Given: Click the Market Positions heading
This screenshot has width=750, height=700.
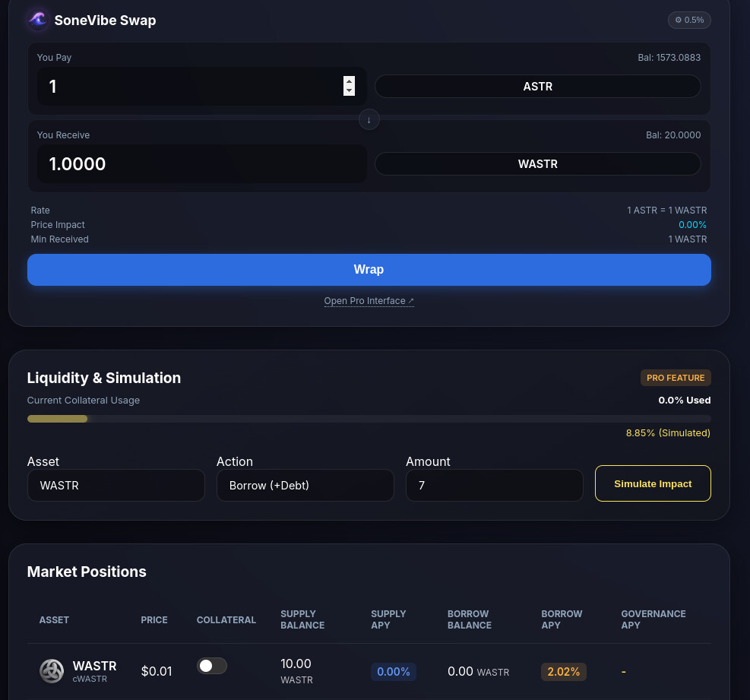Looking at the screenshot, I should (x=87, y=572).
